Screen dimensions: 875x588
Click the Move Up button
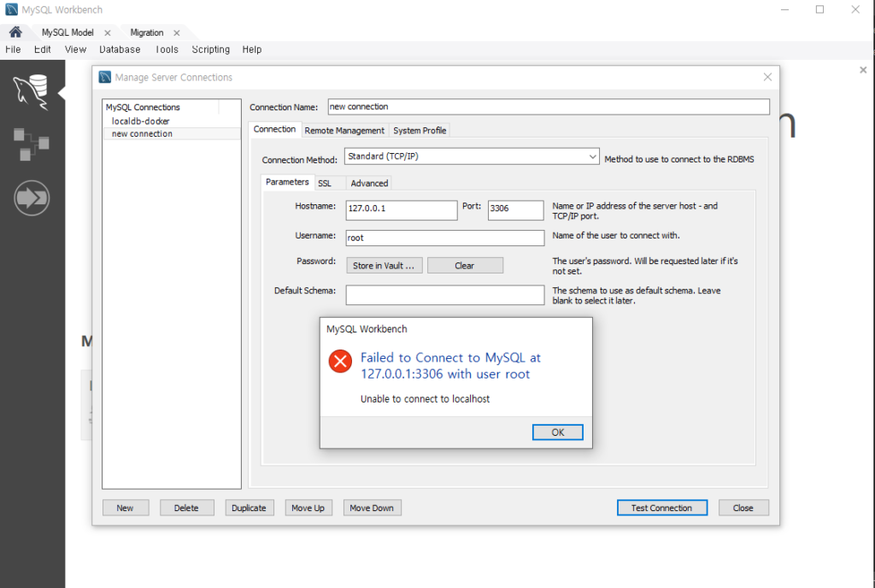tap(308, 508)
